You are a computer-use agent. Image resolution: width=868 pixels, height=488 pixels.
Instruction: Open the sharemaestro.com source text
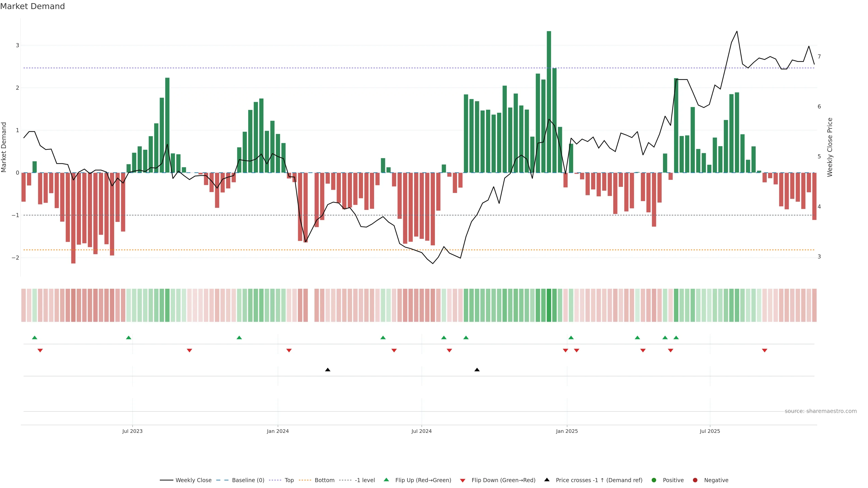(x=821, y=411)
